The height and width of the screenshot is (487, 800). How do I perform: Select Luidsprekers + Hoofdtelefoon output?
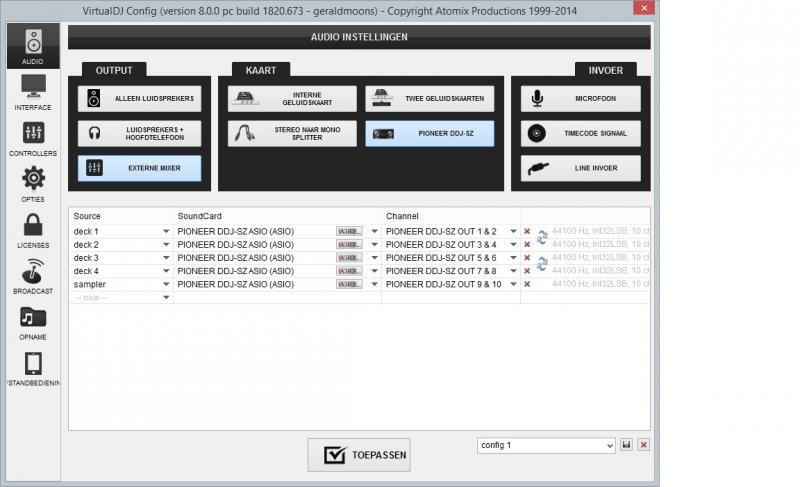coord(139,133)
